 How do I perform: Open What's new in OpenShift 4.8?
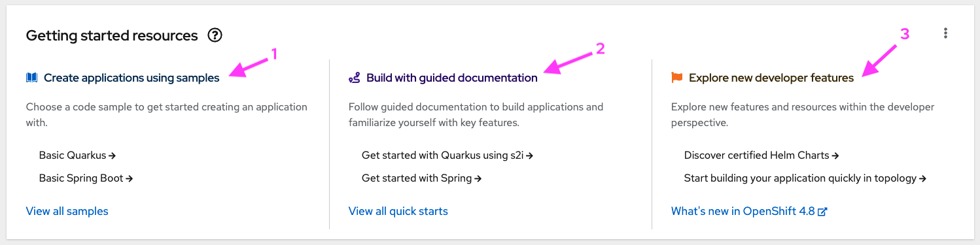[750, 211]
